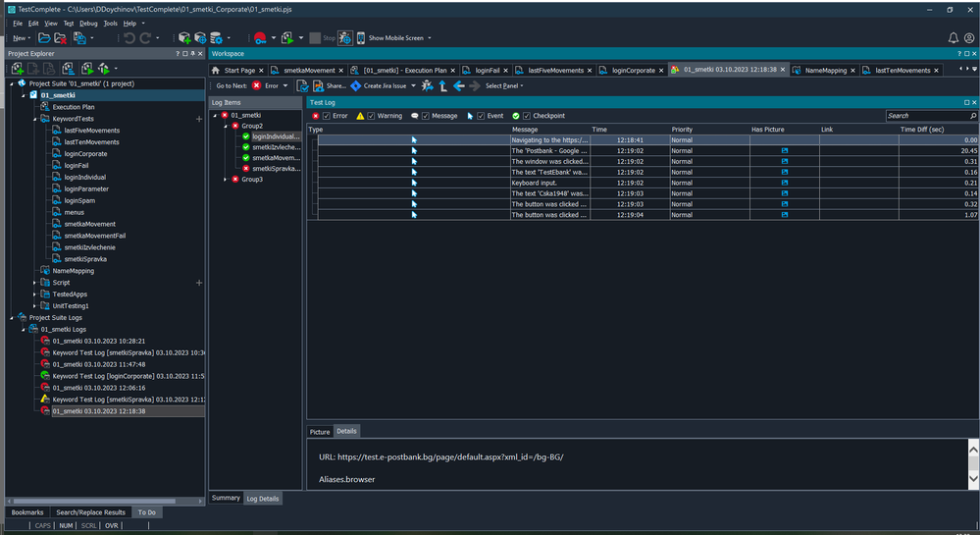
Task: Click the Show Mobile Screen phone icon
Action: coord(360,38)
